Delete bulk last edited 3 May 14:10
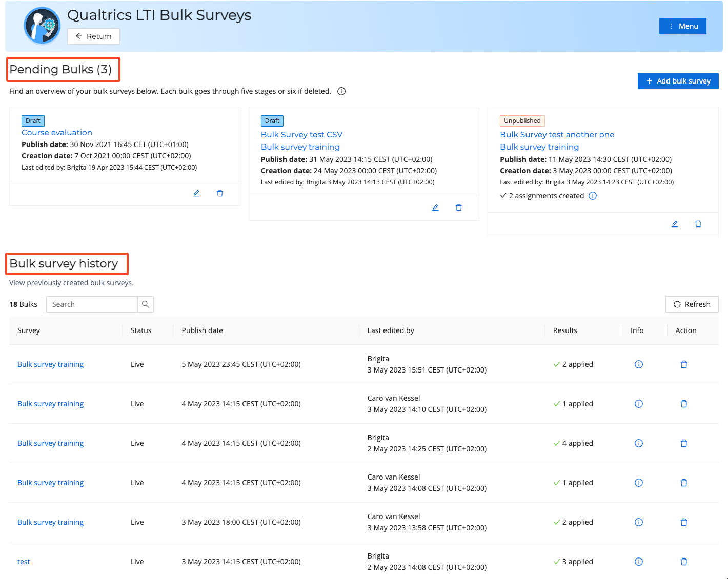This screenshot has width=728, height=579. pyautogui.click(x=684, y=404)
